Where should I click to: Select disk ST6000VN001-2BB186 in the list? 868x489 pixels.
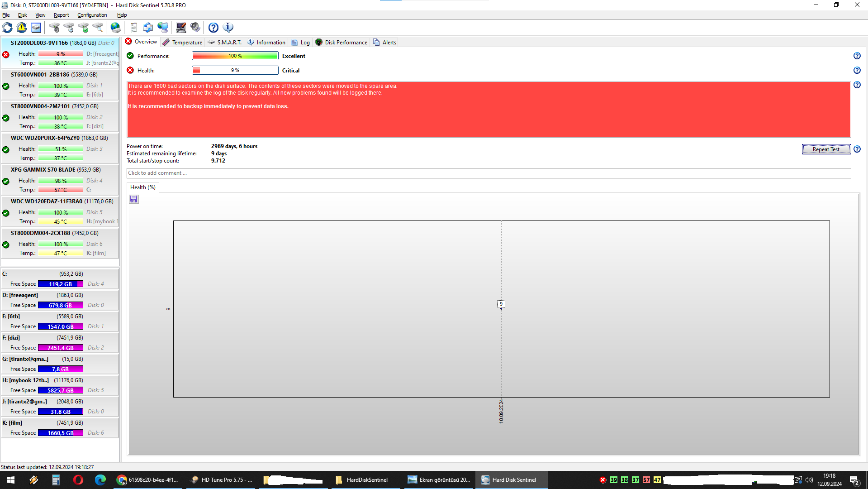(x=60, y=85)
